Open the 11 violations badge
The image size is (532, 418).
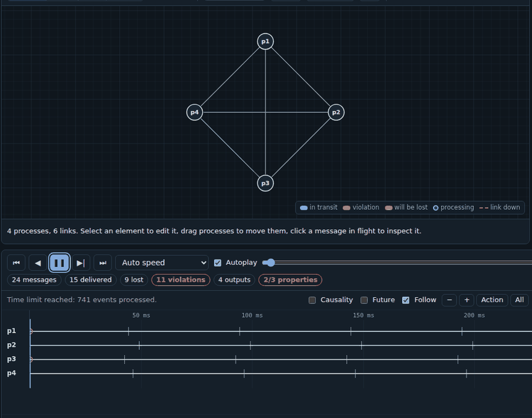tap(181, 280)
